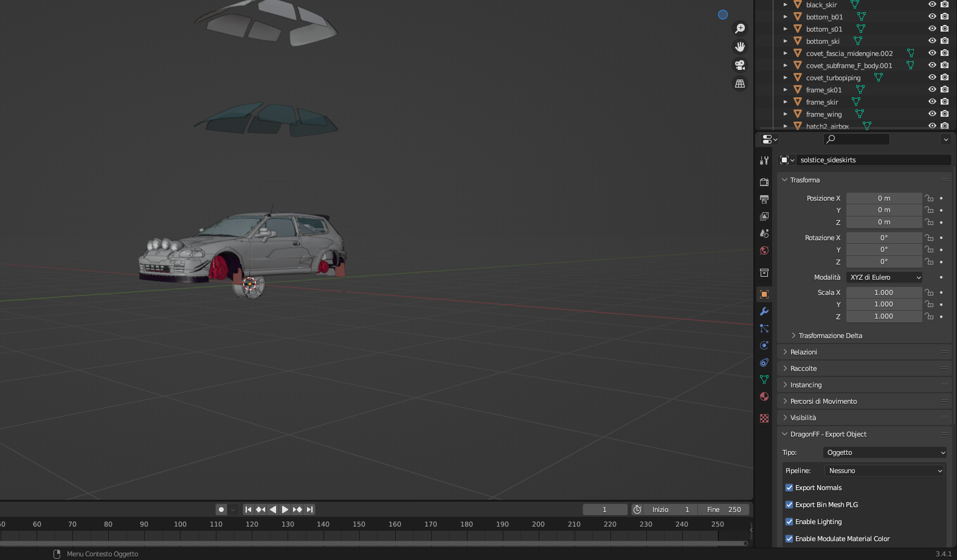
Task: Open the Modalità XYZ di Eulero dropdown
Action: [885, 277]
